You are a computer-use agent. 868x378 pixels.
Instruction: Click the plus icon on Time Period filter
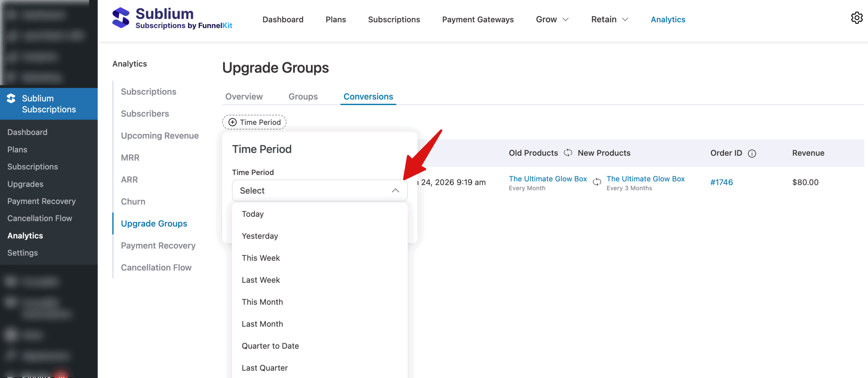coord(232,122)
